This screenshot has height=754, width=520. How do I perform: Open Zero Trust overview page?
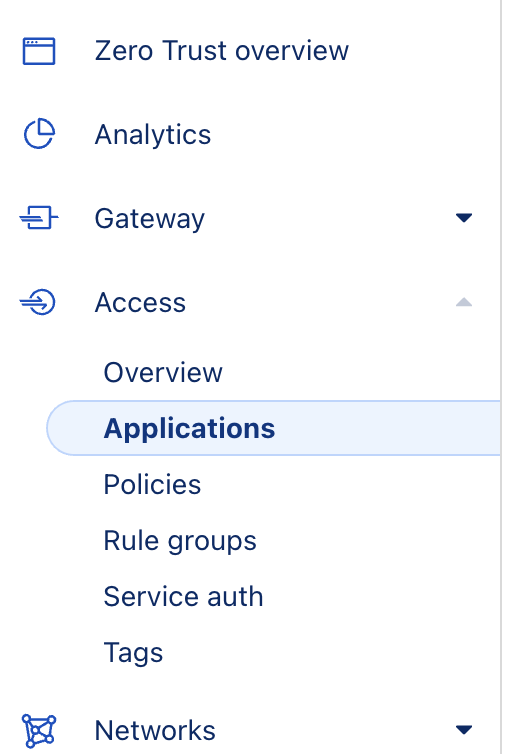pos(221,50)
